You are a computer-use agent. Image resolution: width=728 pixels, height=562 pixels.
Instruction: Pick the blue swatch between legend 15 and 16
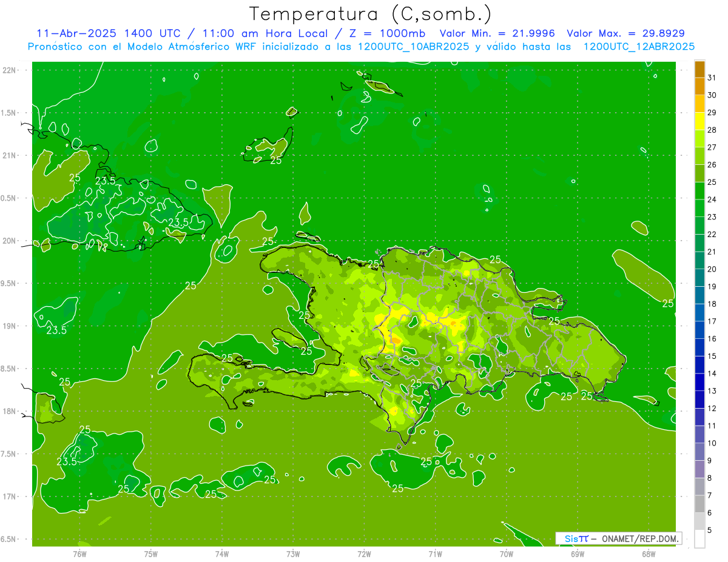tap(699, 347)
